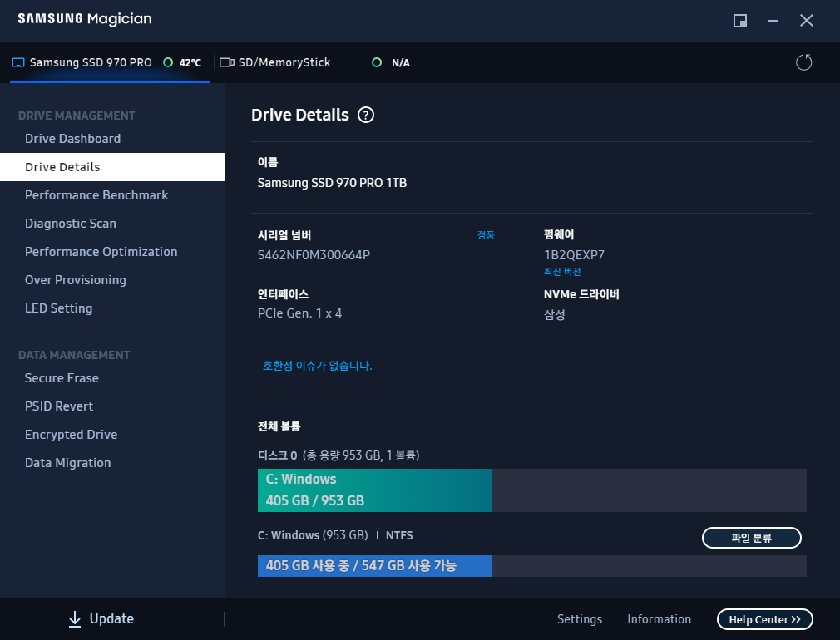This screenshot has height=640, width=840.
Task: Switch to the SD/MemoryStick tab
Action: [x=316, y=62]
